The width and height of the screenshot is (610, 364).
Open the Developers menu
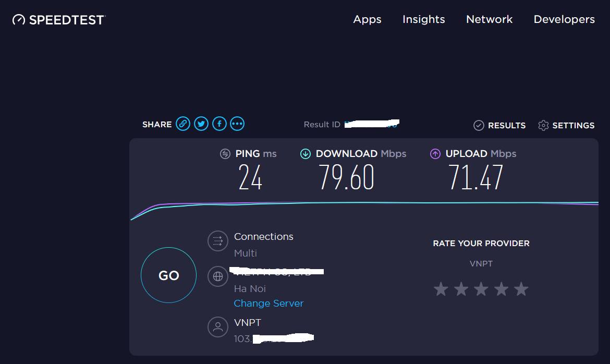click(564, 19)
